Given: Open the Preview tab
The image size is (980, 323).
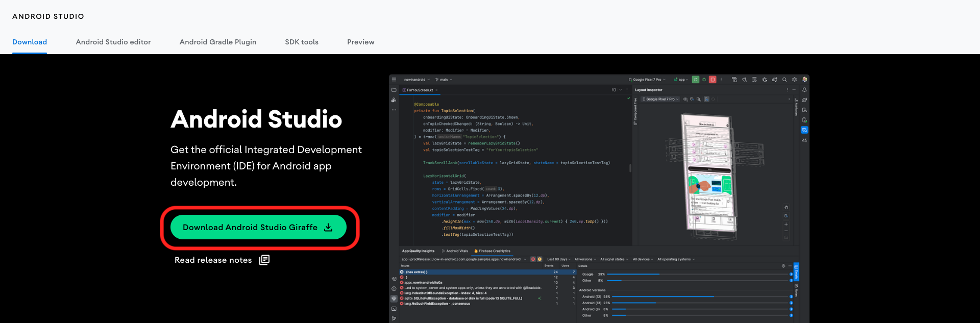Looking at the screenshot, I should [361, 42].
